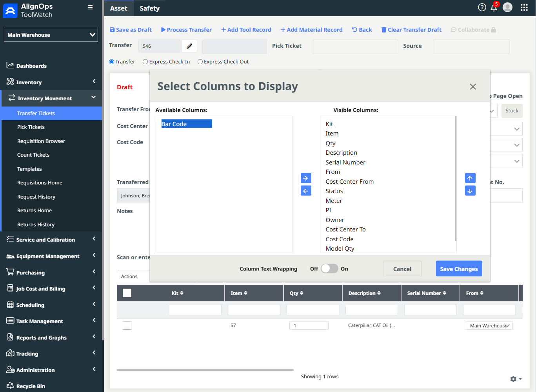
Task: Click the pencil edit icon beside transfer number
Action: point(189,46)
